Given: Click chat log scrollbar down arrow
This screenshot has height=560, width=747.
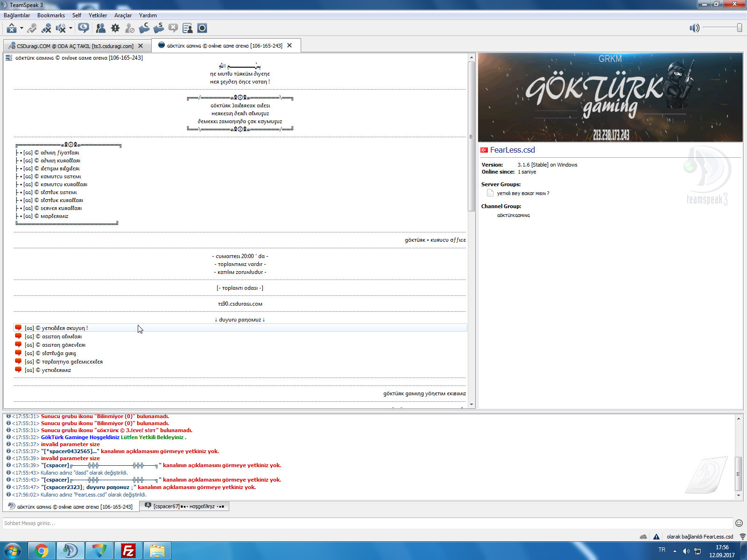Looking at the screenshot, I should [739, 496].
